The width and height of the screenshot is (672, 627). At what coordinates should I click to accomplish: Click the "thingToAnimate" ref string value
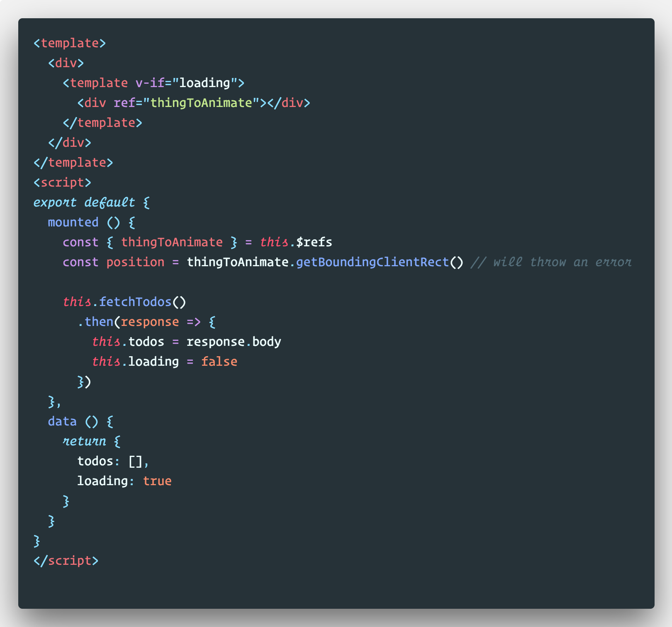click(201, 103)
